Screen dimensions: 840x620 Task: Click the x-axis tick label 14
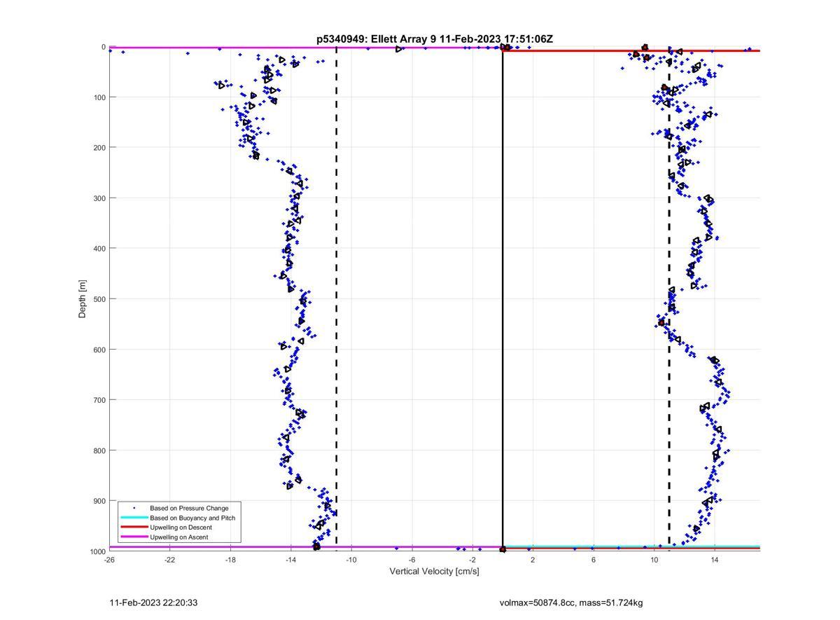715,560
